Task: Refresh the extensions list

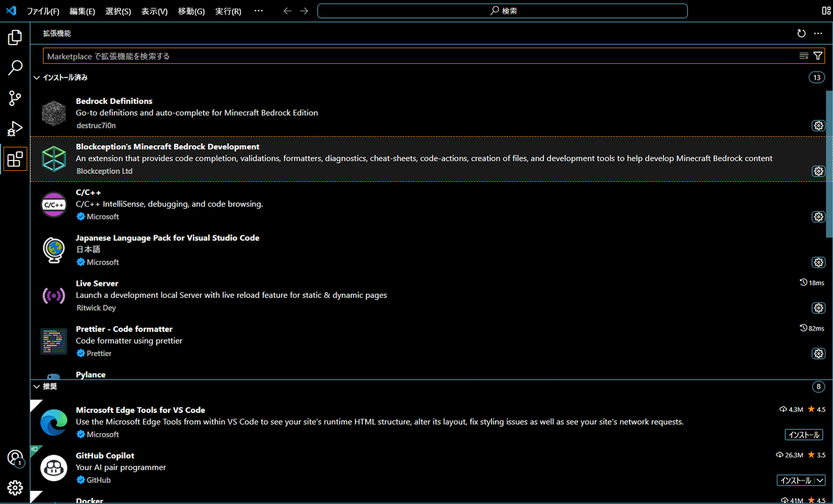Action: pos(802,33)
